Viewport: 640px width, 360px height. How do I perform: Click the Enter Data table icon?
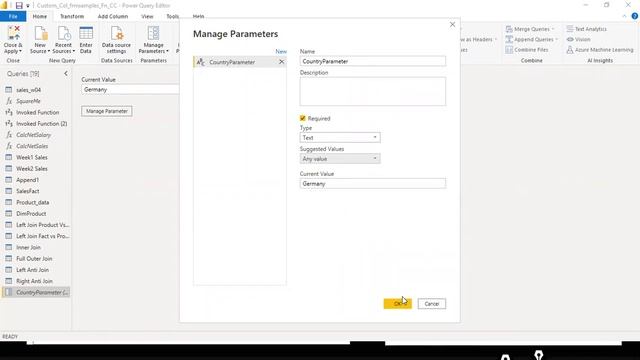[x=86, y=33]
